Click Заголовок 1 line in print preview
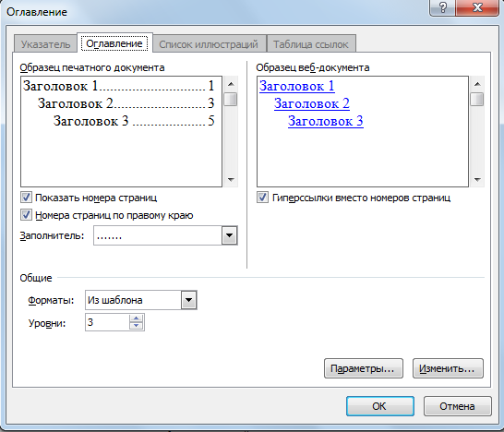504x432 pixels. click(118, 86)
